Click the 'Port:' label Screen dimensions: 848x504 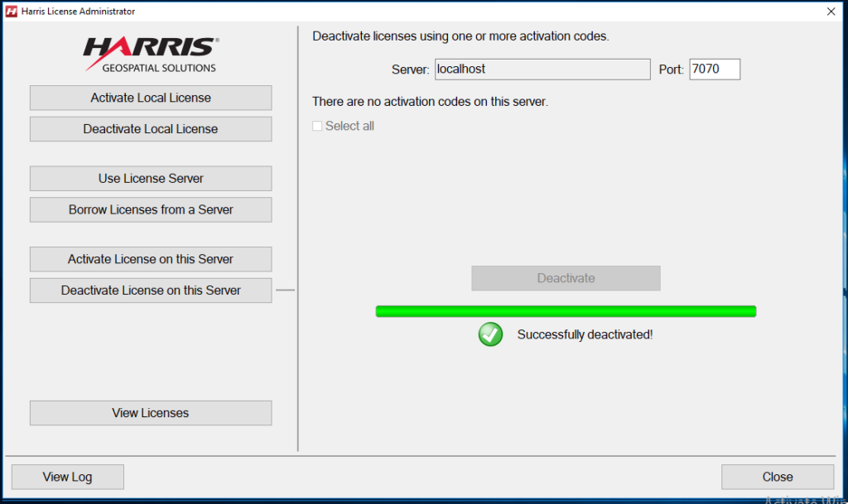(x=671, y=70)
